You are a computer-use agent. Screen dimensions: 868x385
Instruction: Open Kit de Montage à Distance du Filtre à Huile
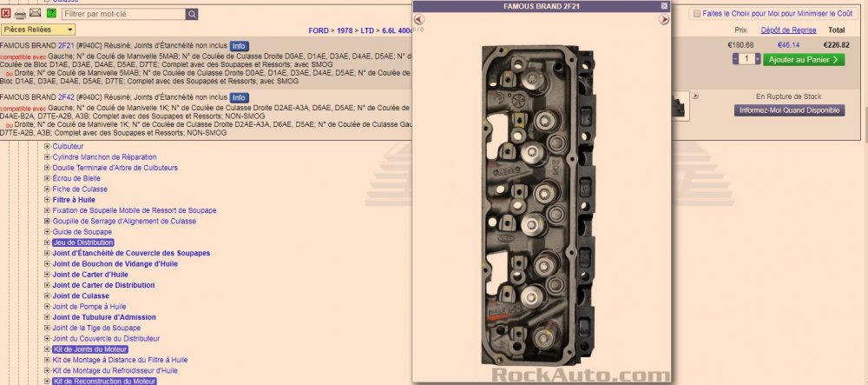click(x=120, y=360)
